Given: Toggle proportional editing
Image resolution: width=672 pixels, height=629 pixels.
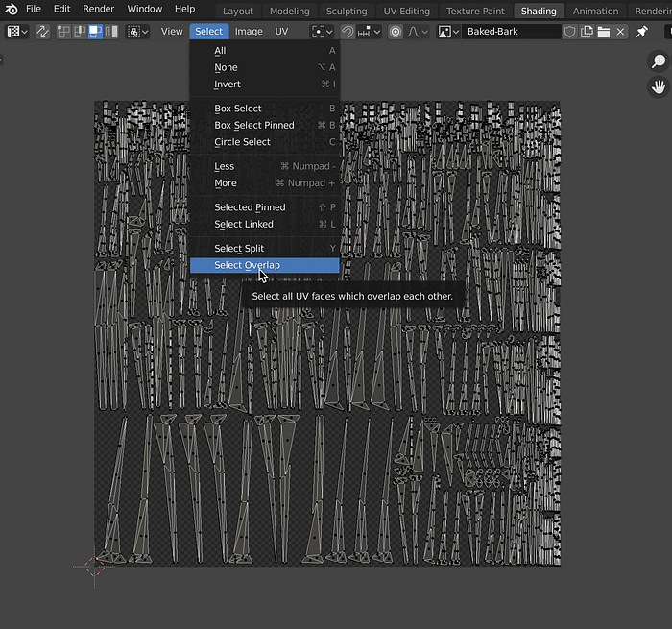Looking at the screenshot, I should point(396,32).
